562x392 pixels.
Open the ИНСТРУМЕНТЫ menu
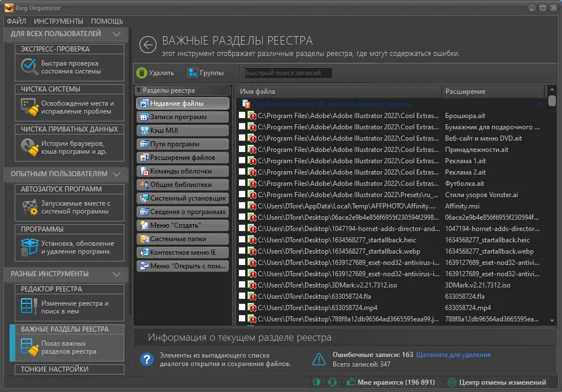(58, 21)
